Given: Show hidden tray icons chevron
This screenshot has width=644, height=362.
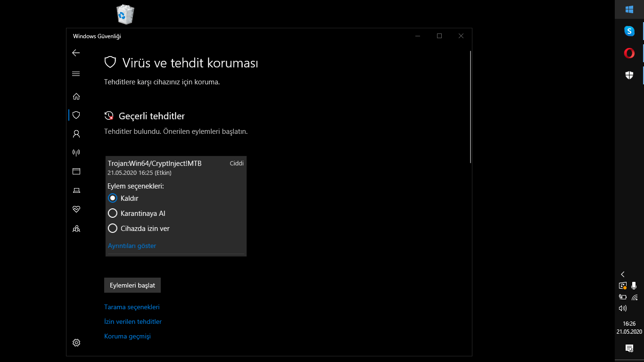Looking at the screenshot, I should click(x=623, y=274).
